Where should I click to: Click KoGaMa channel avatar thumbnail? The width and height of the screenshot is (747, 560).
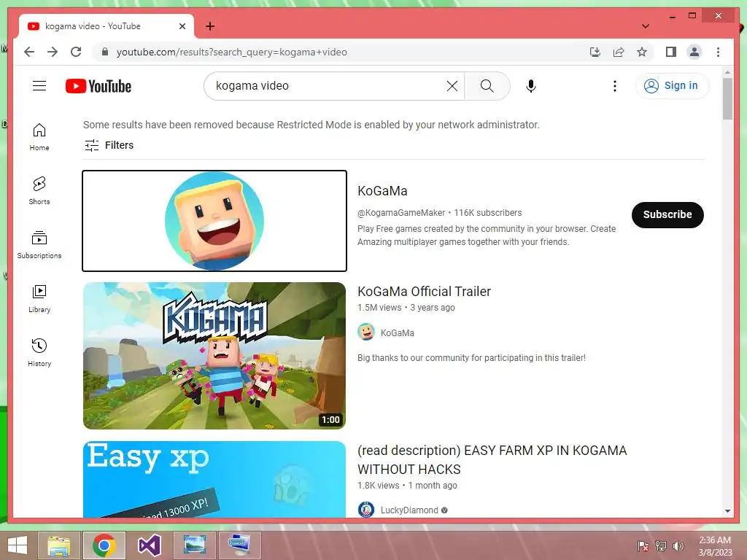tap(214, 221)
